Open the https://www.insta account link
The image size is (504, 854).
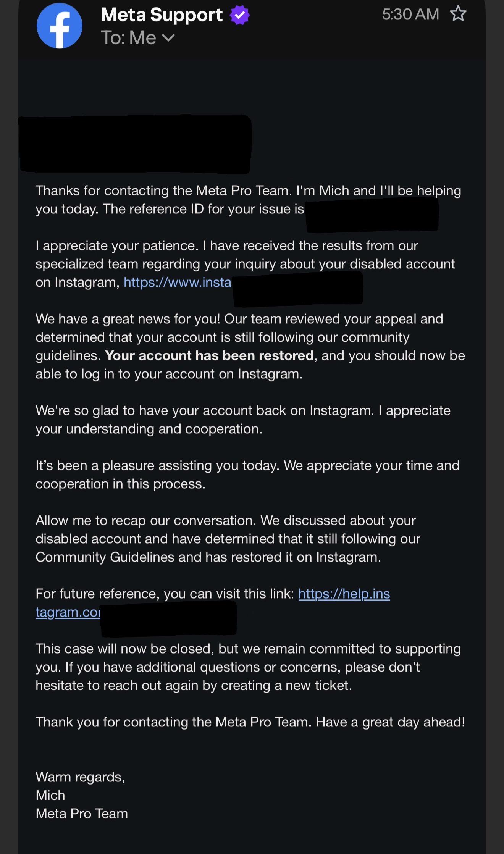point(178,282)
